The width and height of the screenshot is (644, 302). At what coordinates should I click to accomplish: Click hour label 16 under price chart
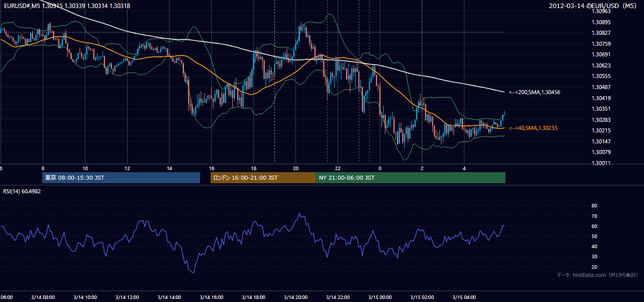pos(212,169)
